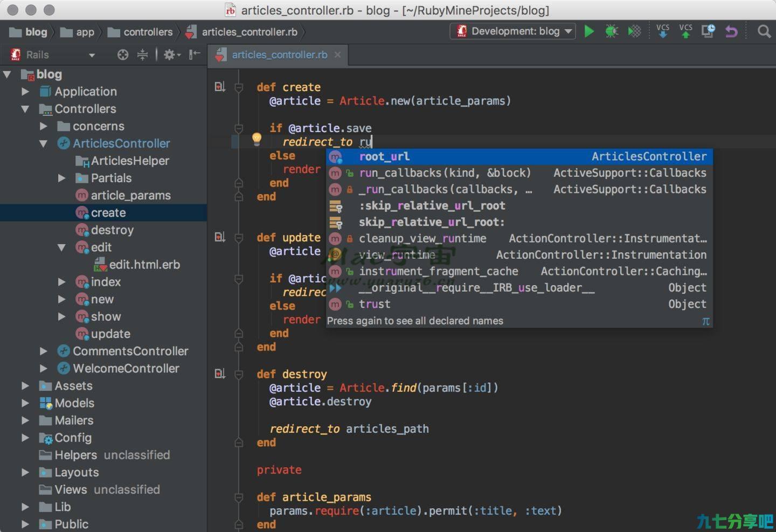Viewport: 776px width, 532px height.
Task: Click fold toggle at if @article.save
Action: point(239,128)
